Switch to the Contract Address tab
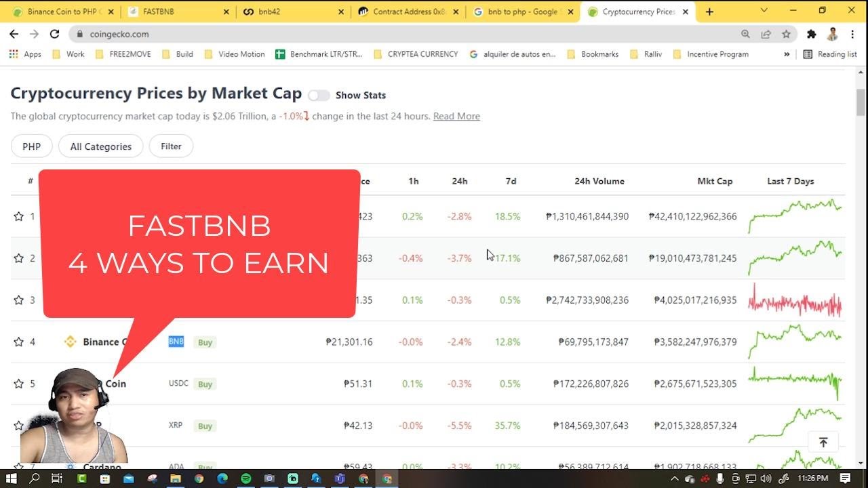 click(408, 12)
